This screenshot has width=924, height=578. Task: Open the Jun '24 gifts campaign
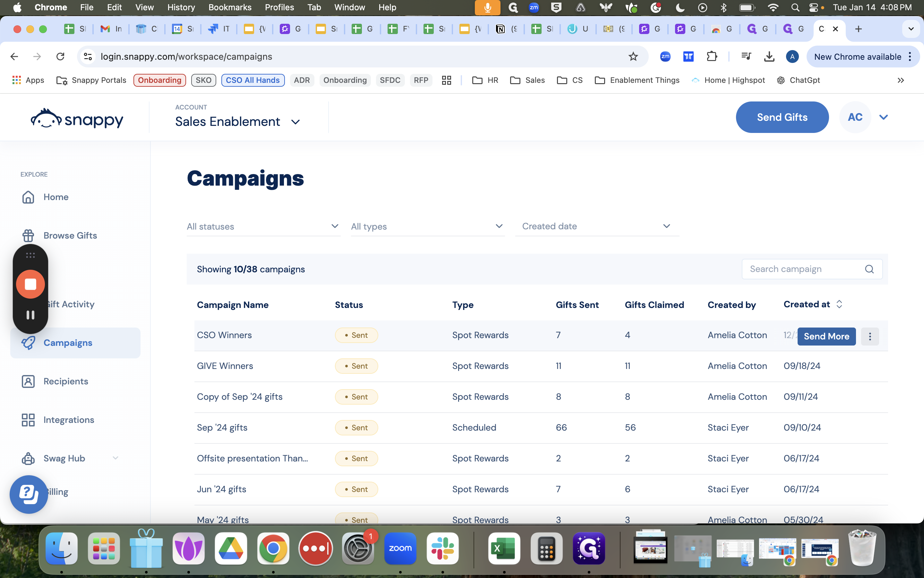[221, 489]
